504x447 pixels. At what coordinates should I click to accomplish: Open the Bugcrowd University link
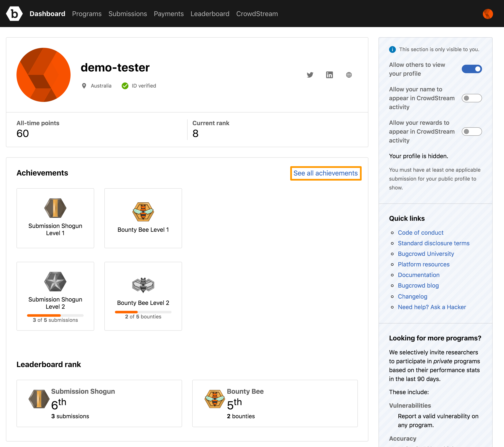(426, 253)
